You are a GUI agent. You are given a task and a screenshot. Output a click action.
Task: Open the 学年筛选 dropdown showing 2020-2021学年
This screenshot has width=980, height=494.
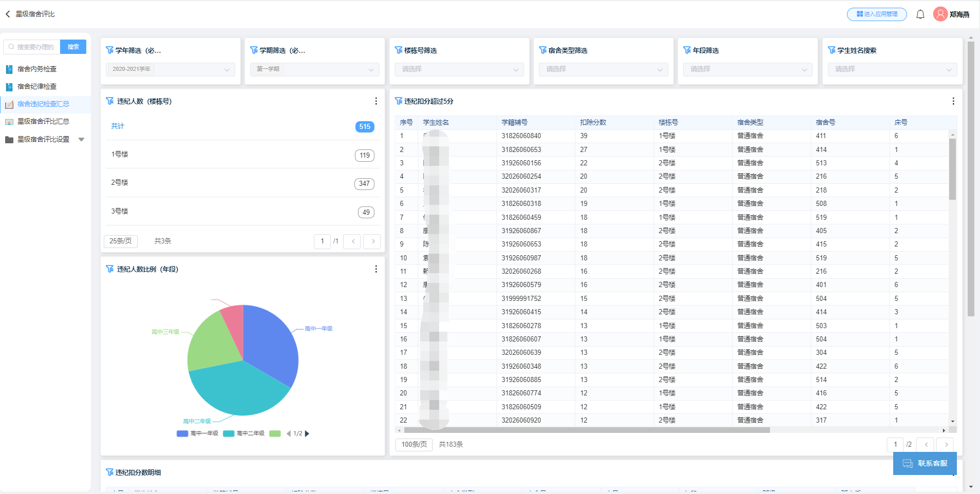click(170, 69)
